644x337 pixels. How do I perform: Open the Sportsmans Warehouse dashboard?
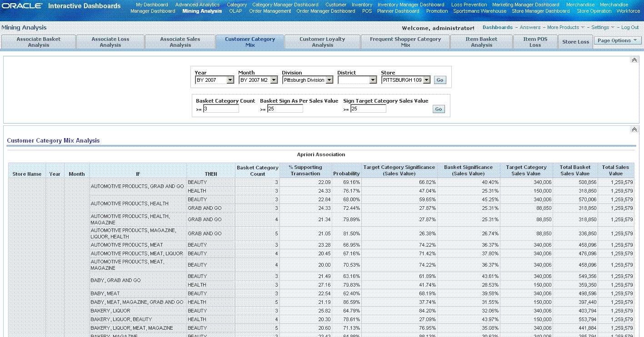(x=479, y=11)
